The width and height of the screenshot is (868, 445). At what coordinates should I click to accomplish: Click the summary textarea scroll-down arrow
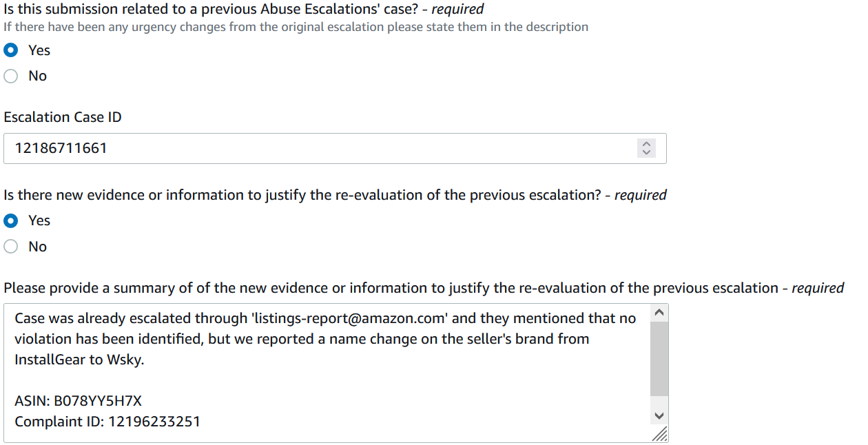[x=659, y=415]
